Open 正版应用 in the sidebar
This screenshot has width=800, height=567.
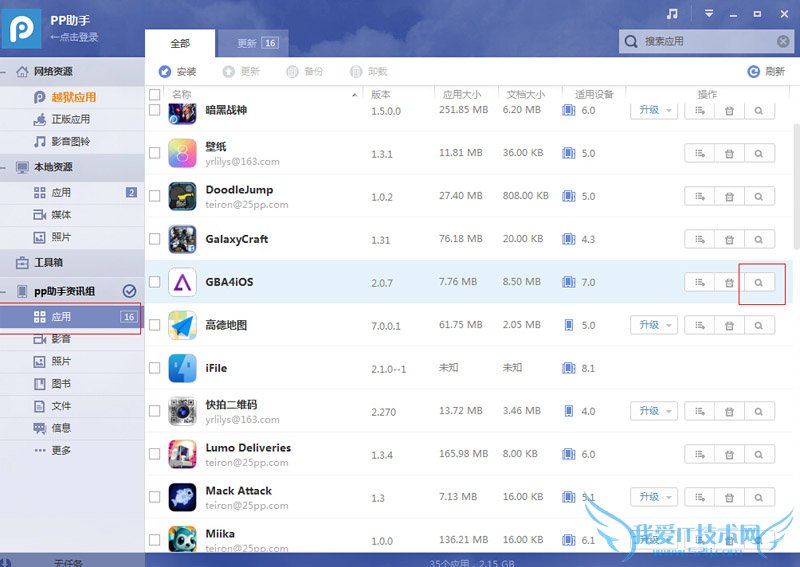[72, 119]
